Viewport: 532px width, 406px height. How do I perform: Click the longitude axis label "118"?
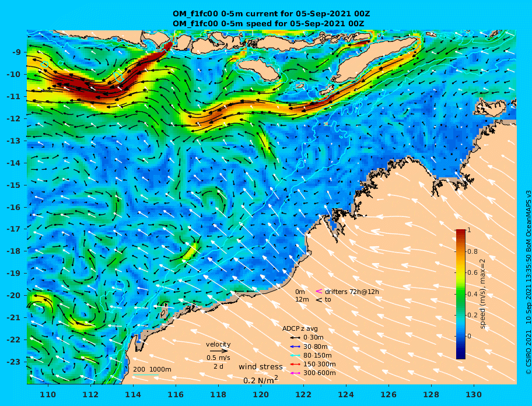pyautogui.click(x=218, y=394)
